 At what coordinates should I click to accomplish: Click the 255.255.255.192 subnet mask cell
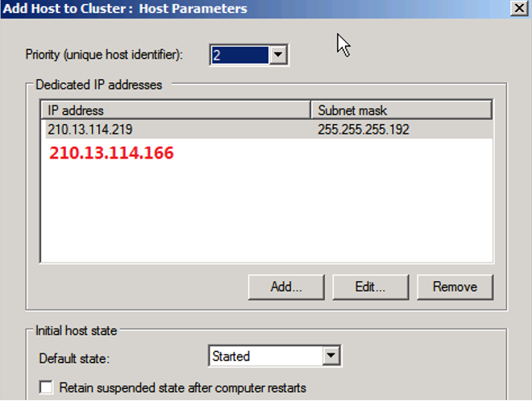pos(364,130)
